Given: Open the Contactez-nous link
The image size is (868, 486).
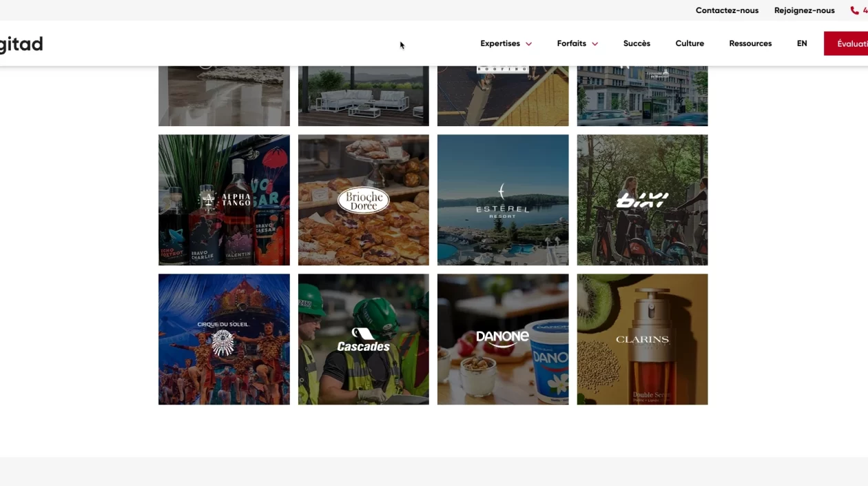Looking at the screenshot, I should pos(727,10).
